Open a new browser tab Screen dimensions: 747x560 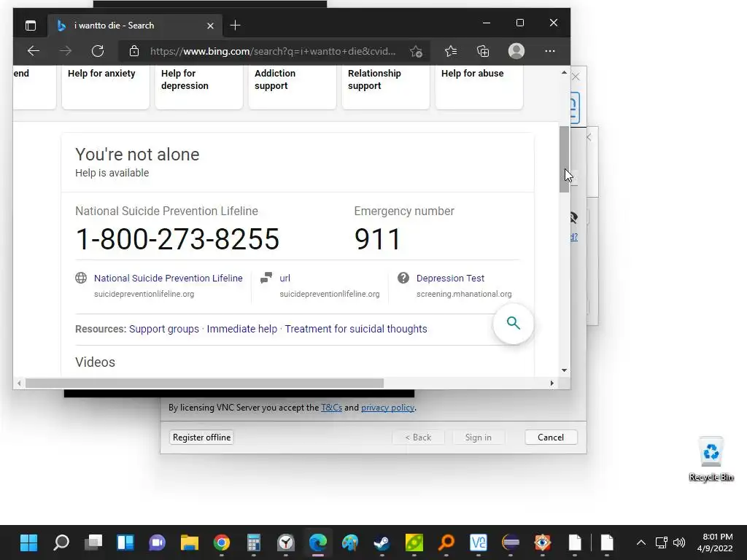(235, 26)
